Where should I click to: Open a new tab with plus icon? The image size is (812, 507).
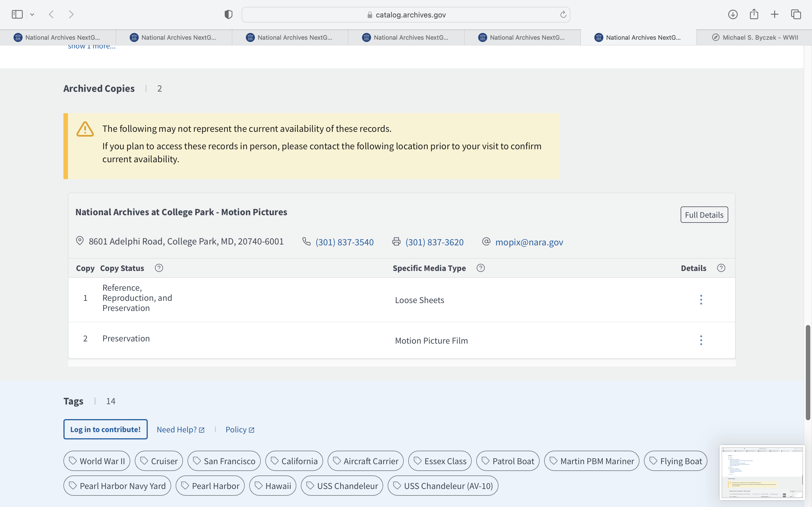tap(775, 14)
